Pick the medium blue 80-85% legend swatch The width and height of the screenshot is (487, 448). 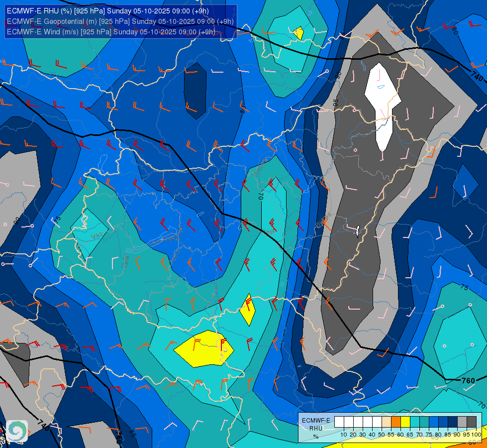click(443, 422)
